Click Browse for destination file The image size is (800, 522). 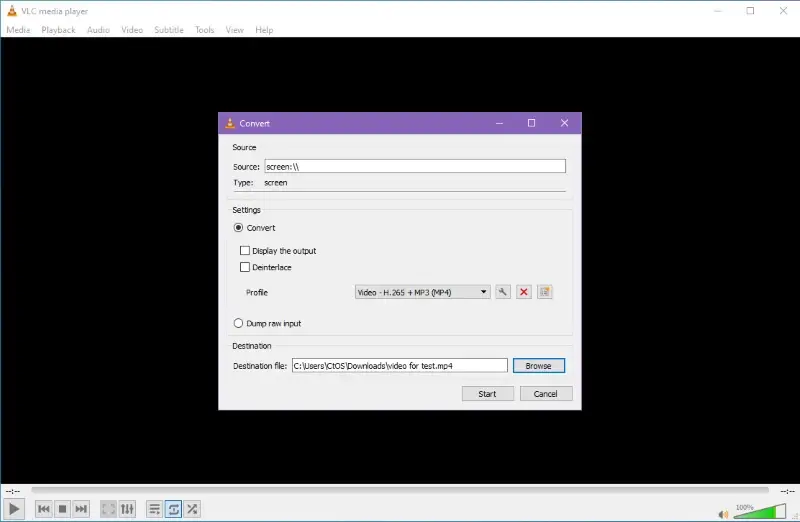tap(539, 365)
